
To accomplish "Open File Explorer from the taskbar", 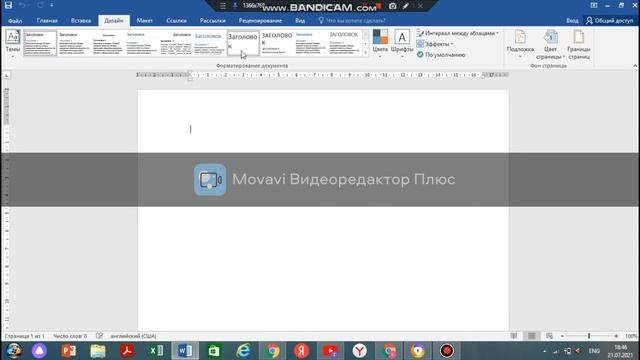I will (98, 351).
